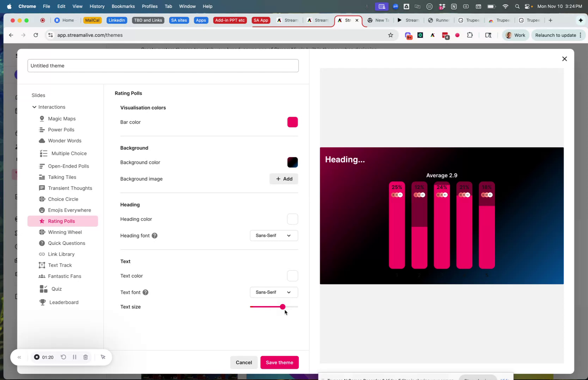
Task: Select the Wonder Words interaction
Action: [x=42, y=141]
